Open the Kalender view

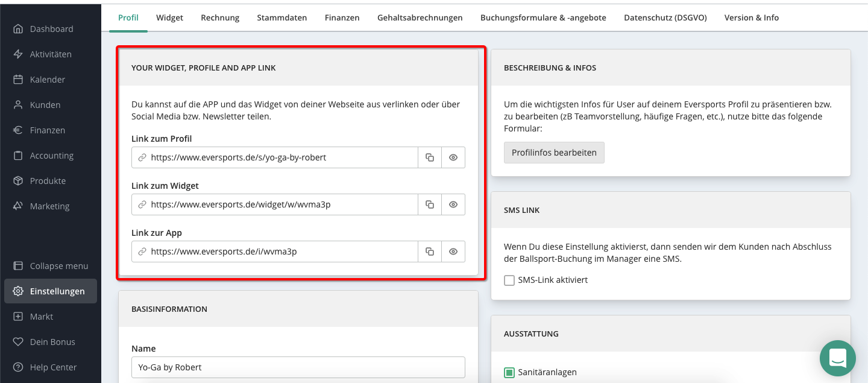point(48,79)
